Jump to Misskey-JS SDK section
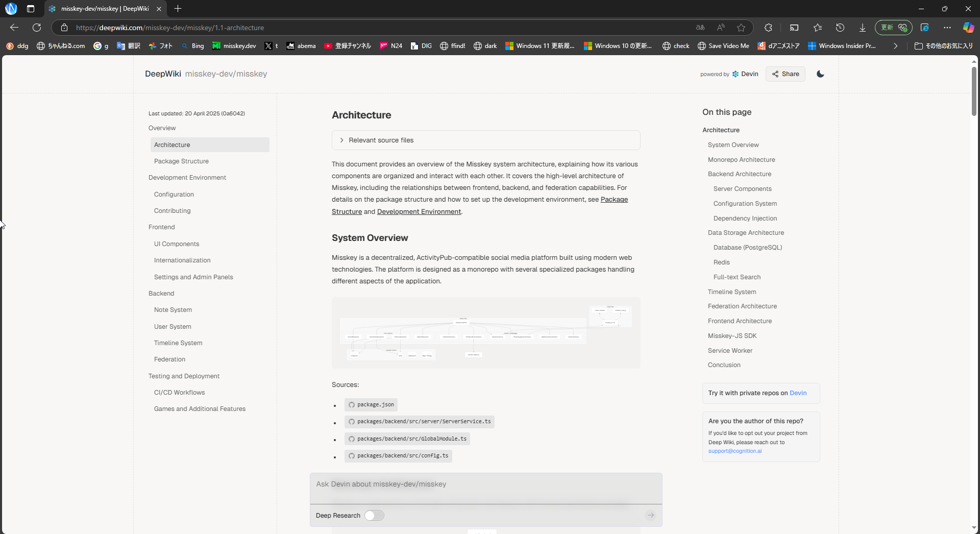The width and height of the screenshot is (980, 534). pyautogui.click(x=732, y=336)
